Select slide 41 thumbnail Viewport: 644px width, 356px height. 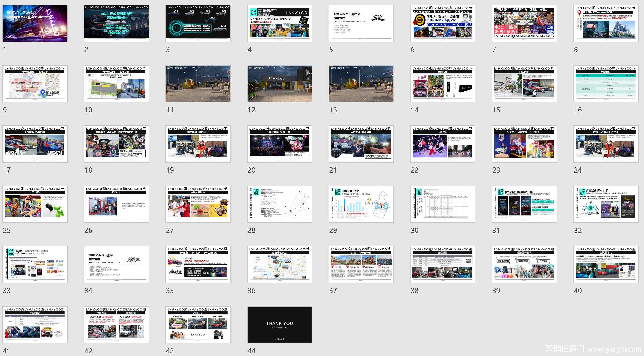tap(35, 325)
